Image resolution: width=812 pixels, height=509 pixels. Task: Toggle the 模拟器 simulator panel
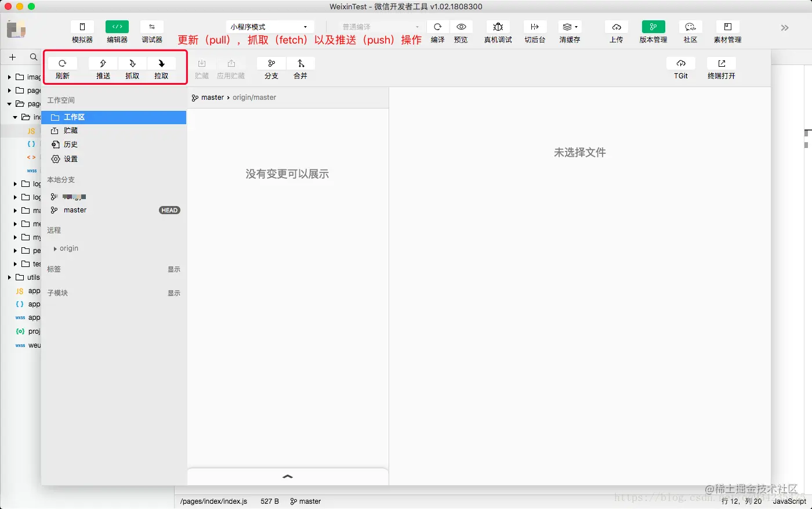click(82, 27)
